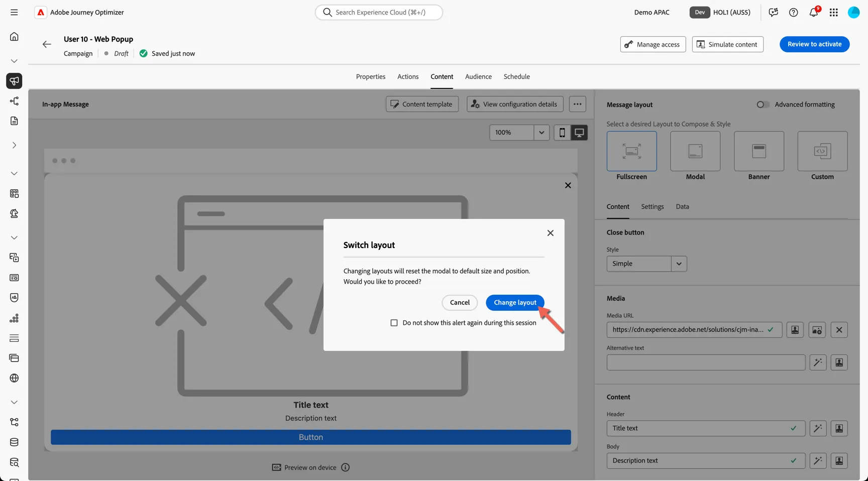Image resolution: width=868 pixels, height=481 pixels.
Task: Open feedback chat icon in top bar
Action: [774, 13]
